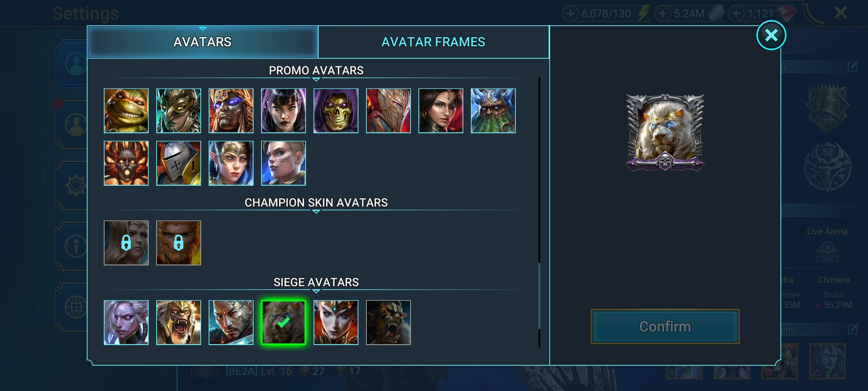Collapse the Siege Avatars section
Screen dimensions: 868x391
pyautogui.click(x=316, y=291)
